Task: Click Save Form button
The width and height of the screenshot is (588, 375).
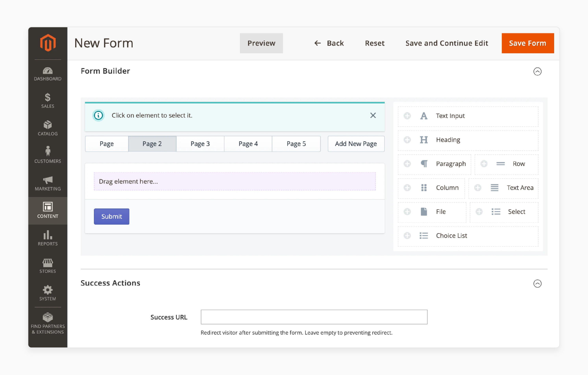Action: 528,43
